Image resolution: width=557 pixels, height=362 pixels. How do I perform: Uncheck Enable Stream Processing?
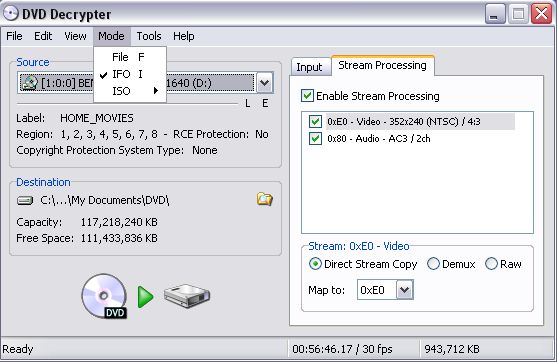tap(307, 96)
